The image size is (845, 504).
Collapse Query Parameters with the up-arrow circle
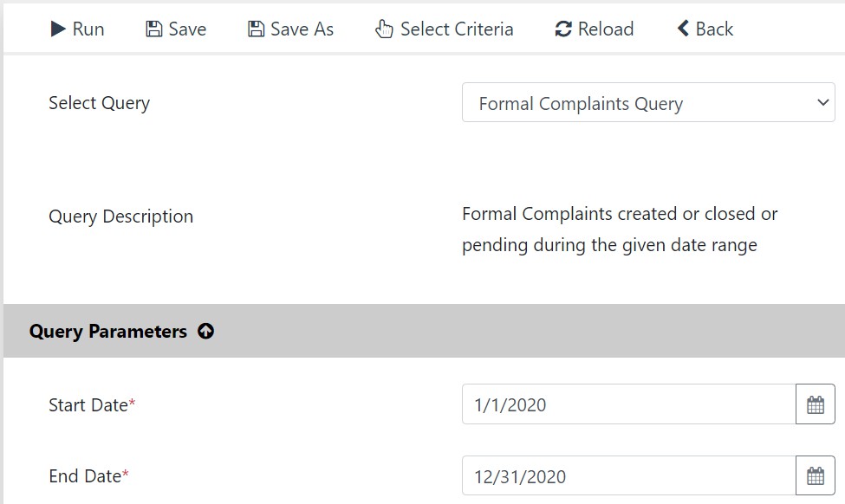tap(206, 331)
